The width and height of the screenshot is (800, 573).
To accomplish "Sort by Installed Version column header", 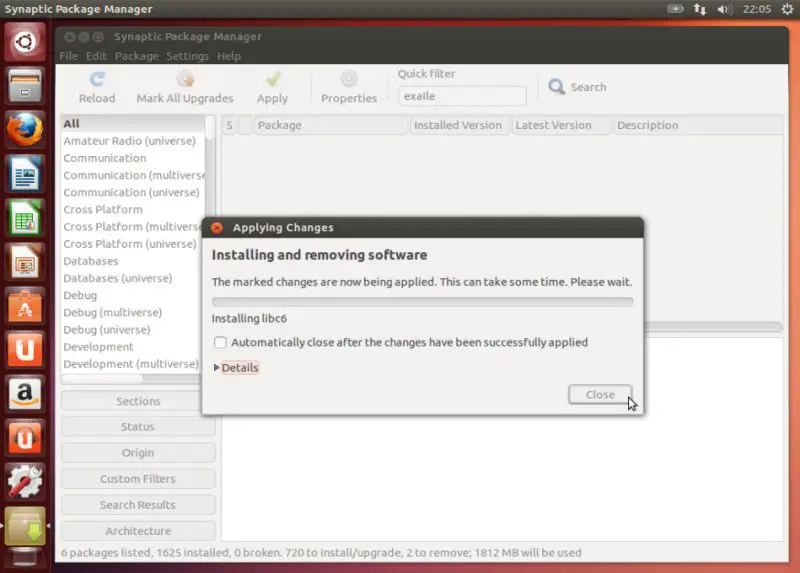I will click(460, 126).
